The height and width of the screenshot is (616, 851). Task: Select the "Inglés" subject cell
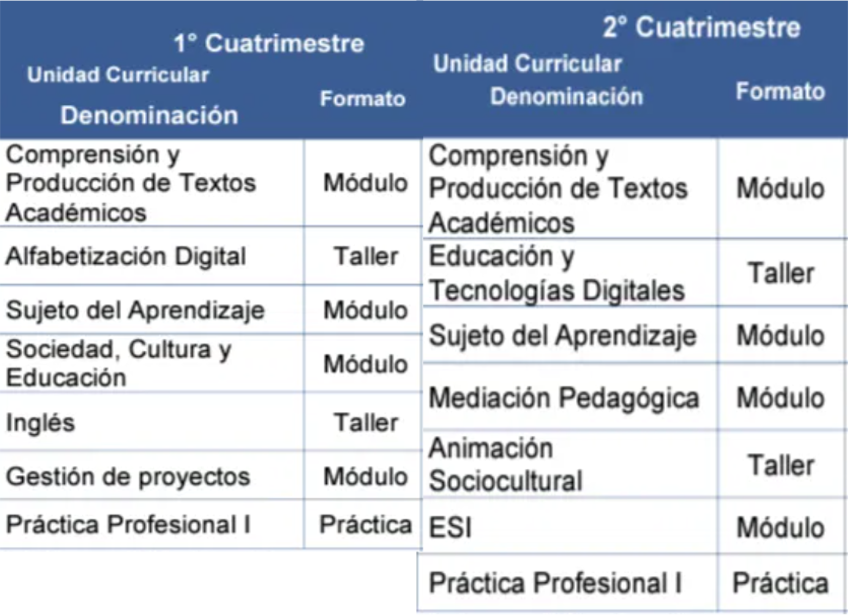(41, 422)
